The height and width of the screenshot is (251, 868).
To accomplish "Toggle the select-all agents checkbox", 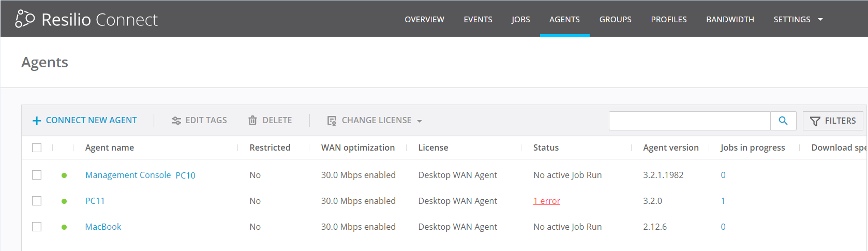I will tap(37, 147).
